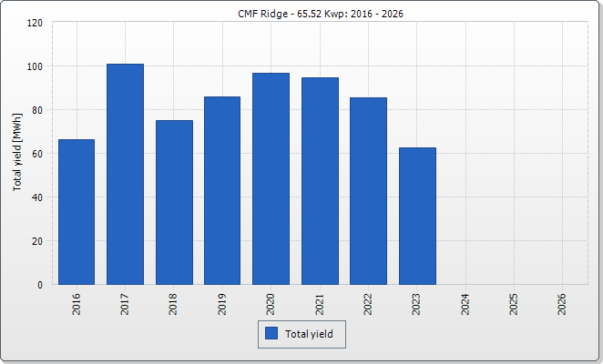Click the blue Total yield legend swatch
Screen dimensions: 603x364
tap(271, 333)
